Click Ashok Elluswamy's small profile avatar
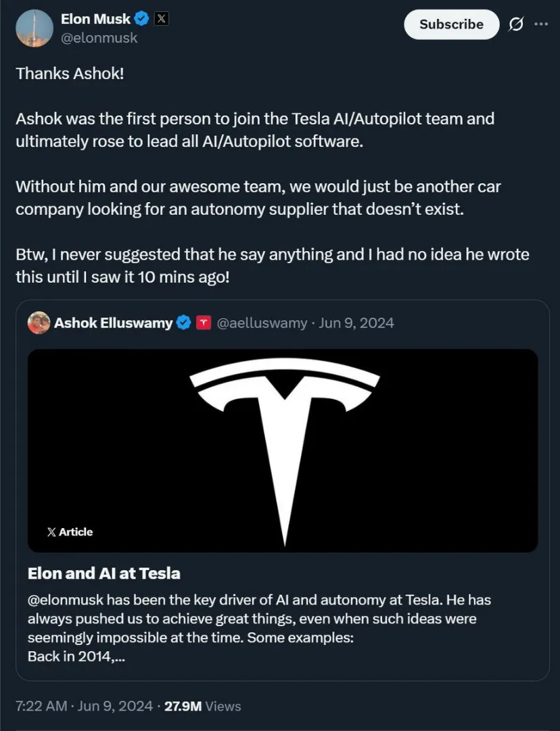This screenshot has height=731, width=560. coord(39,323)
